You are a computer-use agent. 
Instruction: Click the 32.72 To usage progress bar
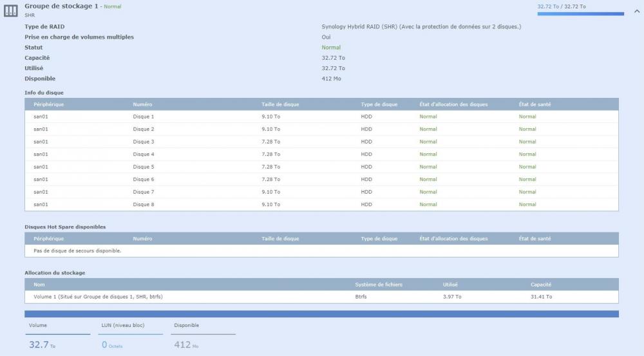(580, 14)
